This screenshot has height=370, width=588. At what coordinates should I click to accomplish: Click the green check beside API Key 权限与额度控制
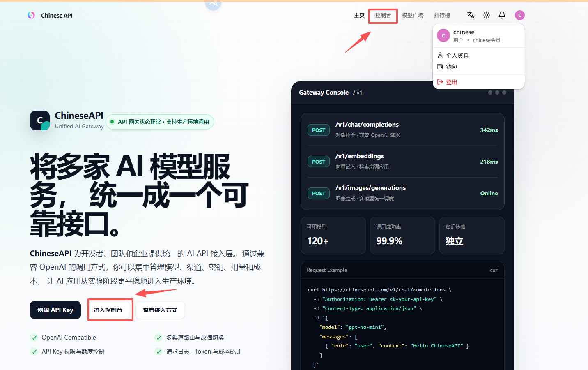pos(34,351)
